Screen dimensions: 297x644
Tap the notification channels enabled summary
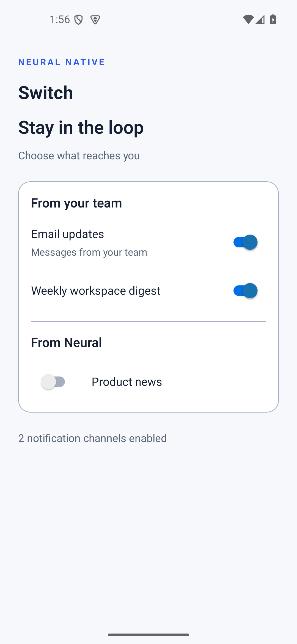[x=92, y=438]
